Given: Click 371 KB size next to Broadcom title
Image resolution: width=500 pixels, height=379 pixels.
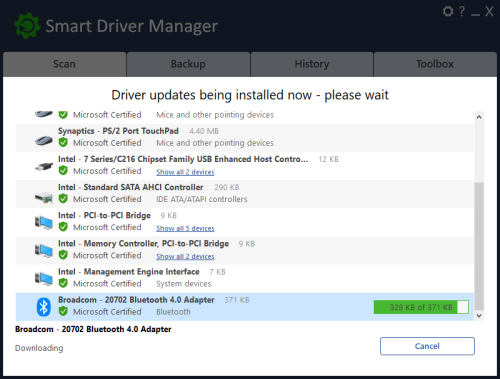Looking at the screenshot, I should pos(237,300).
